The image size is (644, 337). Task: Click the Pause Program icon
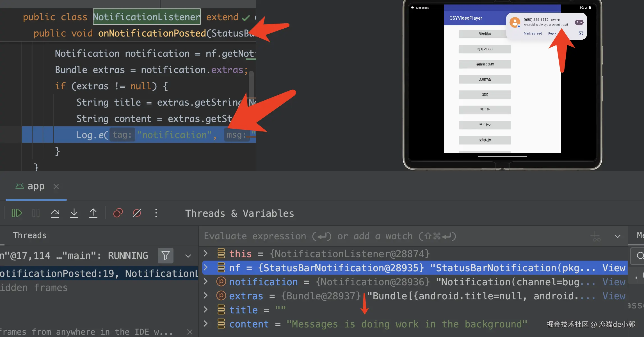(36, 213)
